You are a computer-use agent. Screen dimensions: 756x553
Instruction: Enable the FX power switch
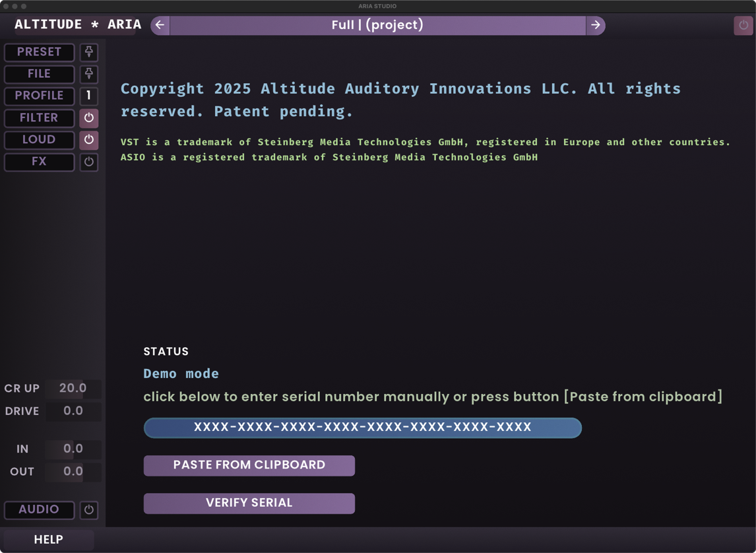pyautogui.click(x=89, y=162)
